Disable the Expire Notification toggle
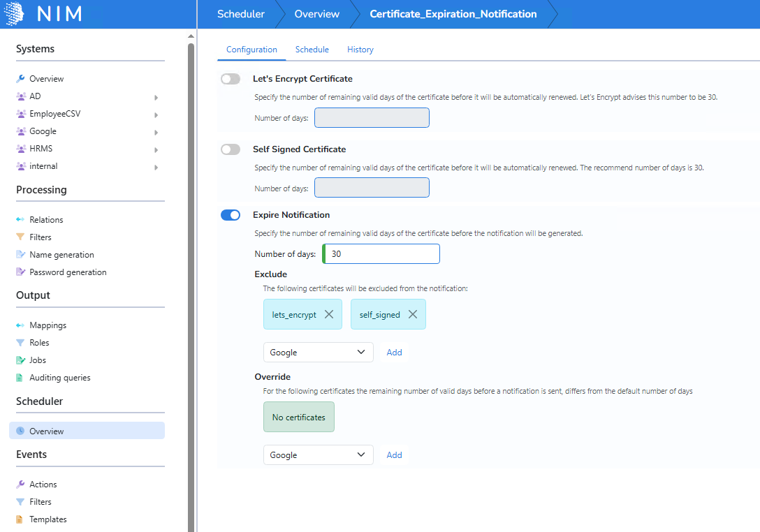The image size is (760, 532). 230,215
